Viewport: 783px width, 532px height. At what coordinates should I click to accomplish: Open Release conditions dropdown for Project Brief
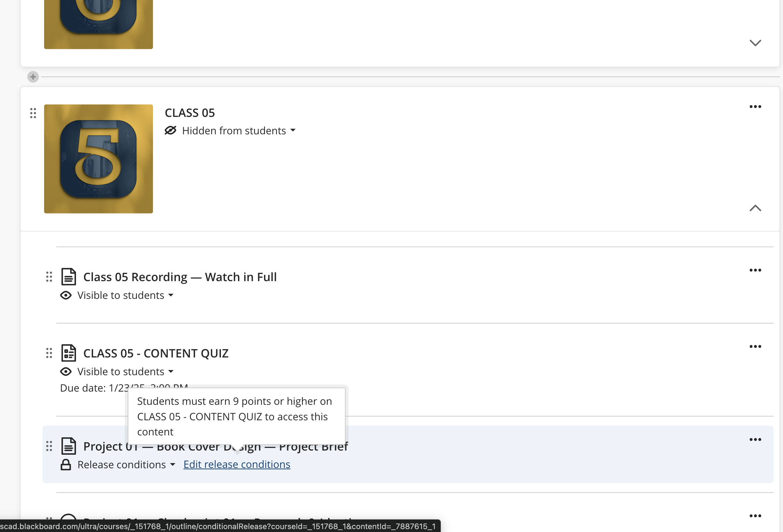coord(126,465)
